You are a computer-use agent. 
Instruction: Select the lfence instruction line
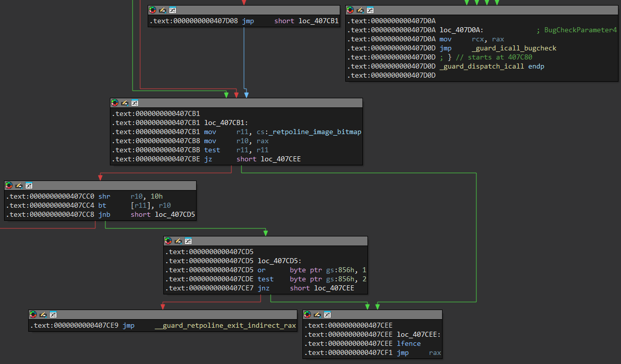(408, 344)
